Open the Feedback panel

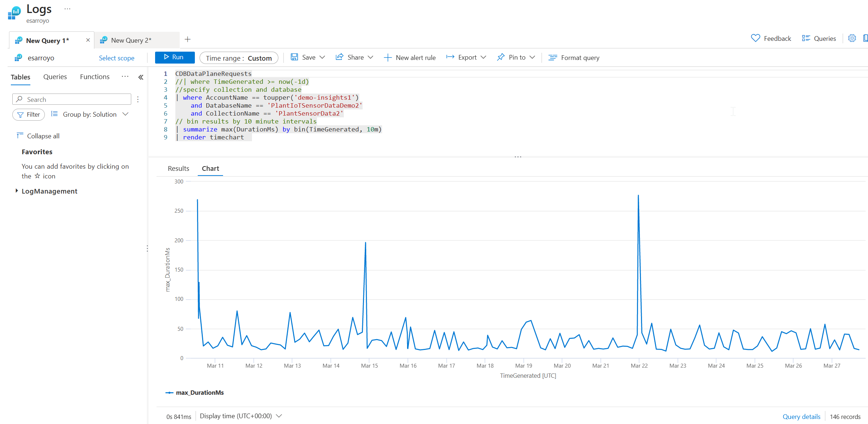(771, 38)
